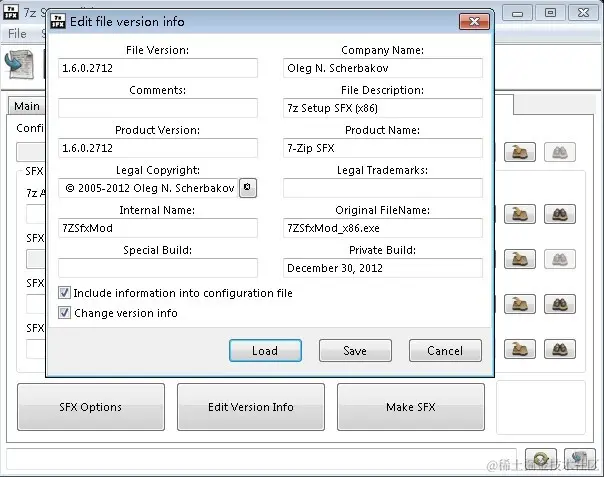Minimize the main 7z SFX window

(x=517, y=13)
